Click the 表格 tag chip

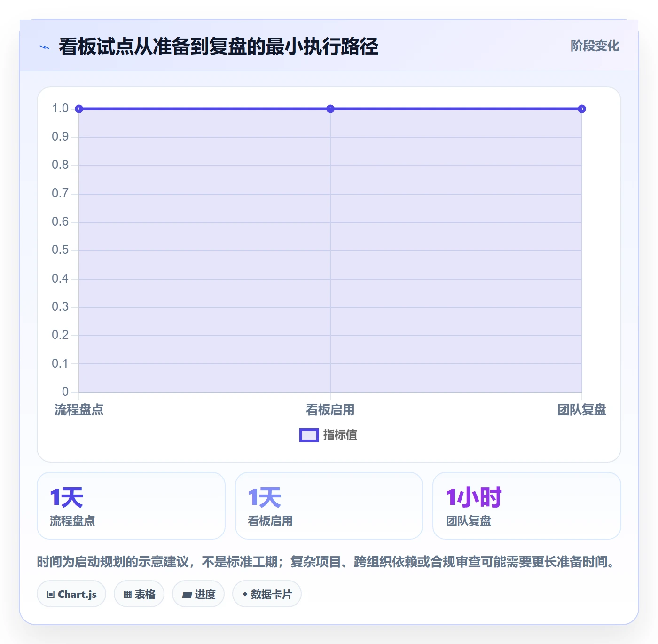coord(139,594)
